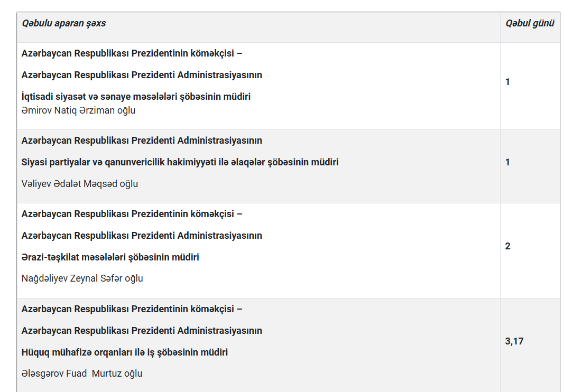This screenshot has width=564, height=392.
Task: Click "Prezidentinin köməkçisi" line in Ələsgərov's row
Action: click(x=132, y=309)
